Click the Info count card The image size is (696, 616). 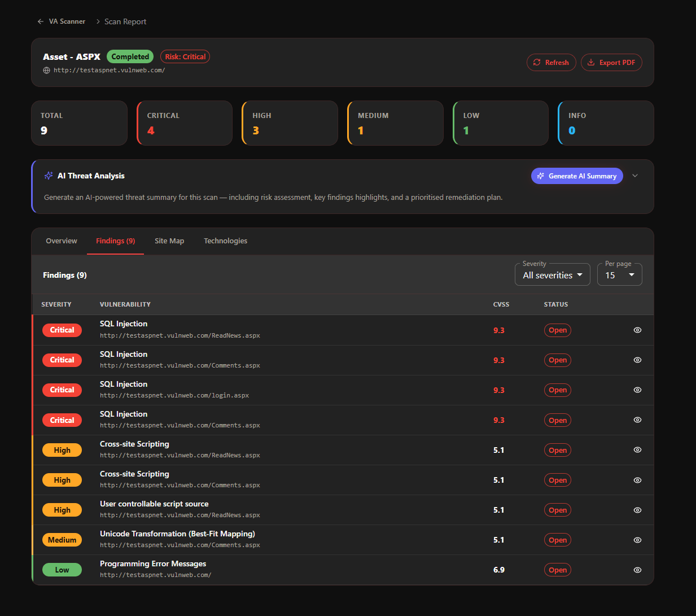pyautogui.click(x=606, y=123)
